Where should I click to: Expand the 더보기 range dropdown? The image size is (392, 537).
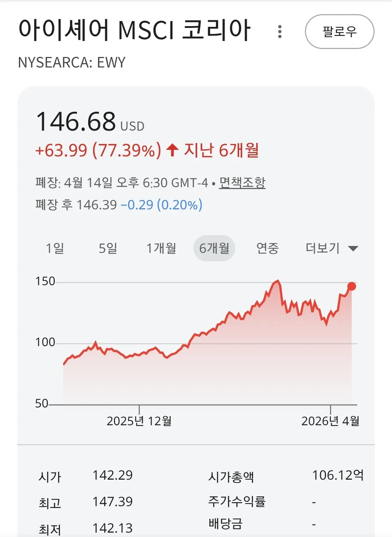point(323,248)
